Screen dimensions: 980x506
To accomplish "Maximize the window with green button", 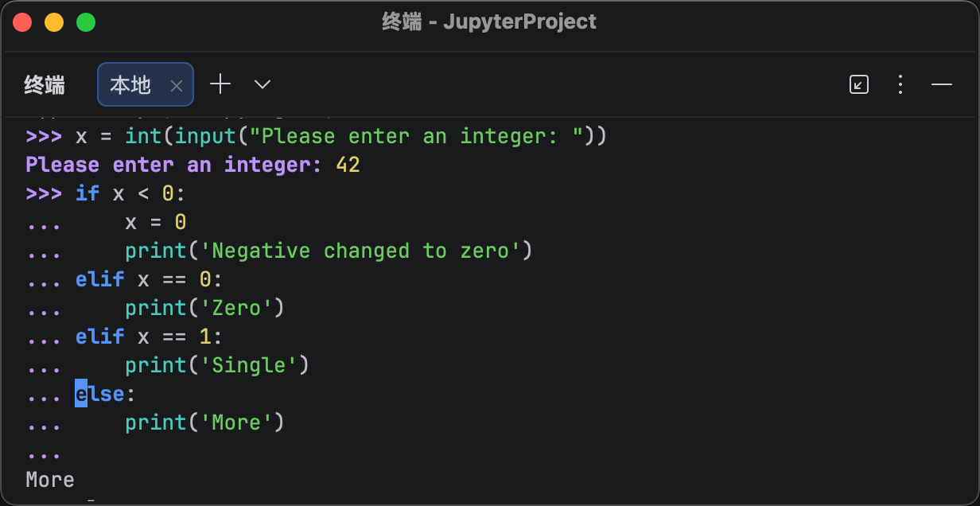I will coord(85,22).
